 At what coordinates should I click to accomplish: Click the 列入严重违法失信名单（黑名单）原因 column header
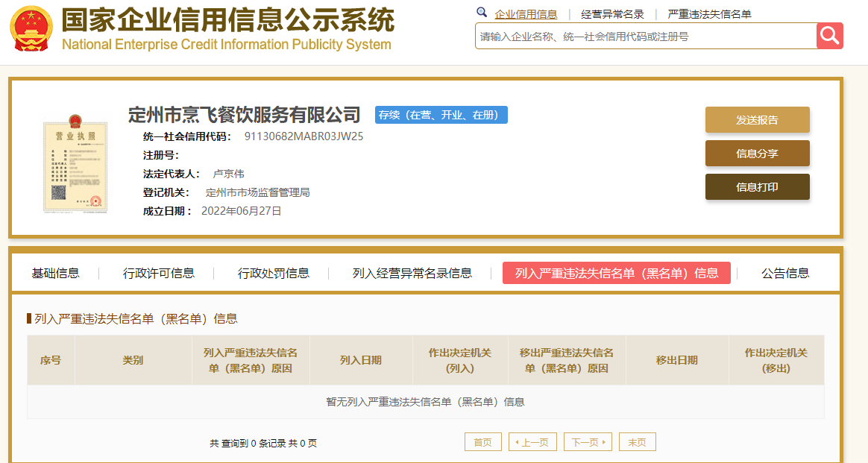coord(251,360)
